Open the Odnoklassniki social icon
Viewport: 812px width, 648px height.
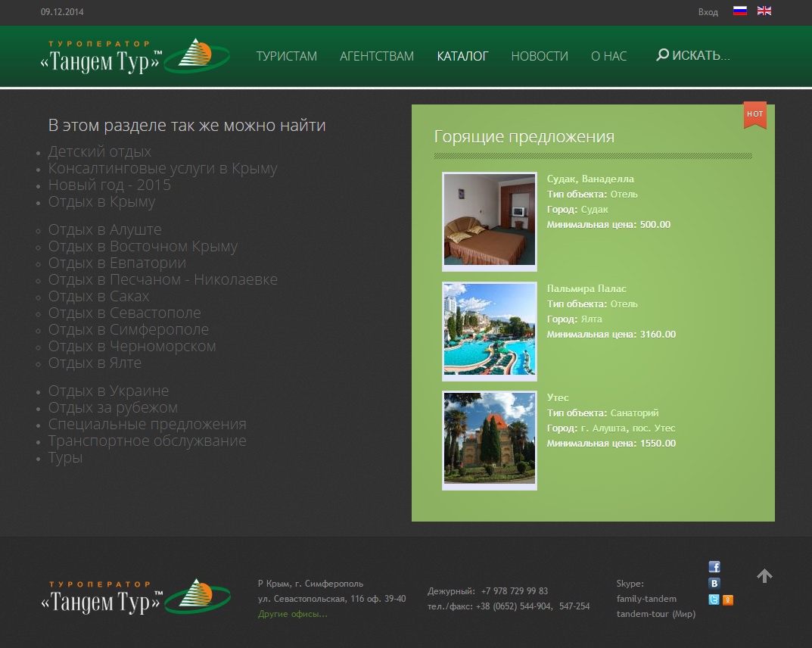728,600
